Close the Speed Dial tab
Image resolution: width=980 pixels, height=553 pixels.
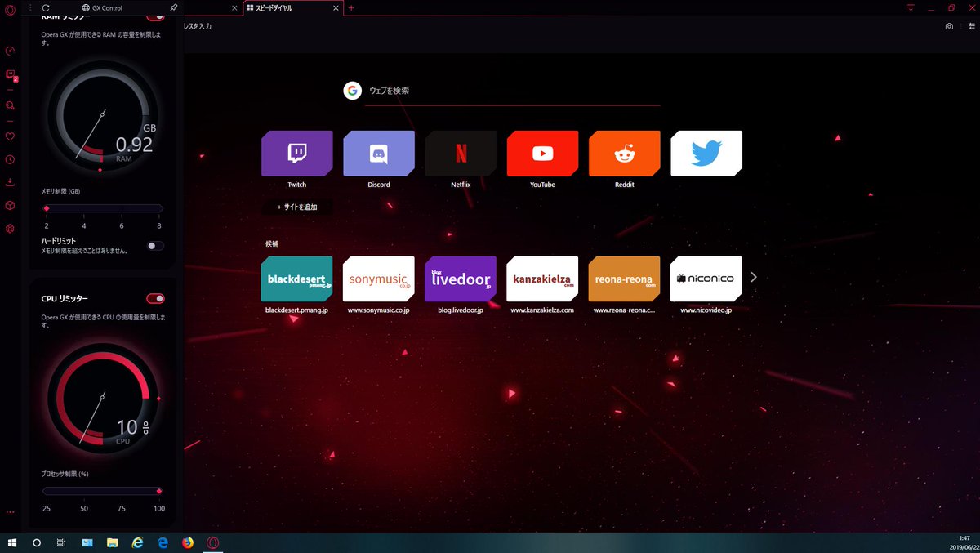(x=337, y=7)
